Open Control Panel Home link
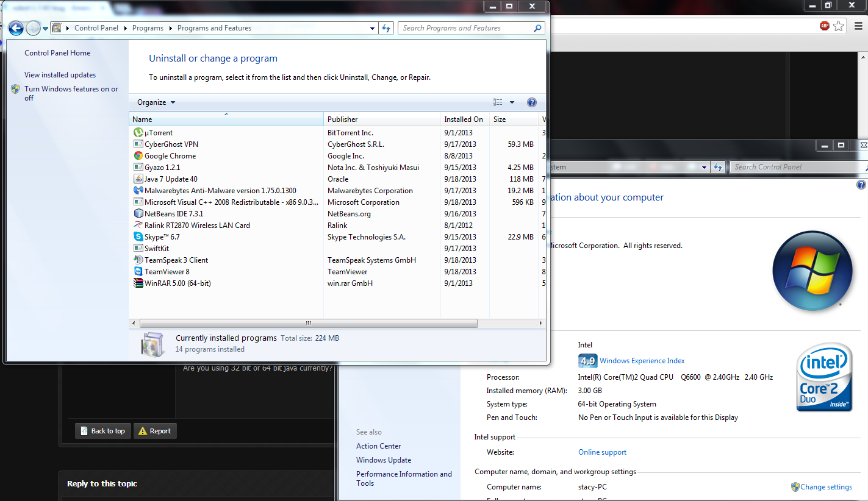The height and width of the screenshot is (501, 868). click(57, 53)
